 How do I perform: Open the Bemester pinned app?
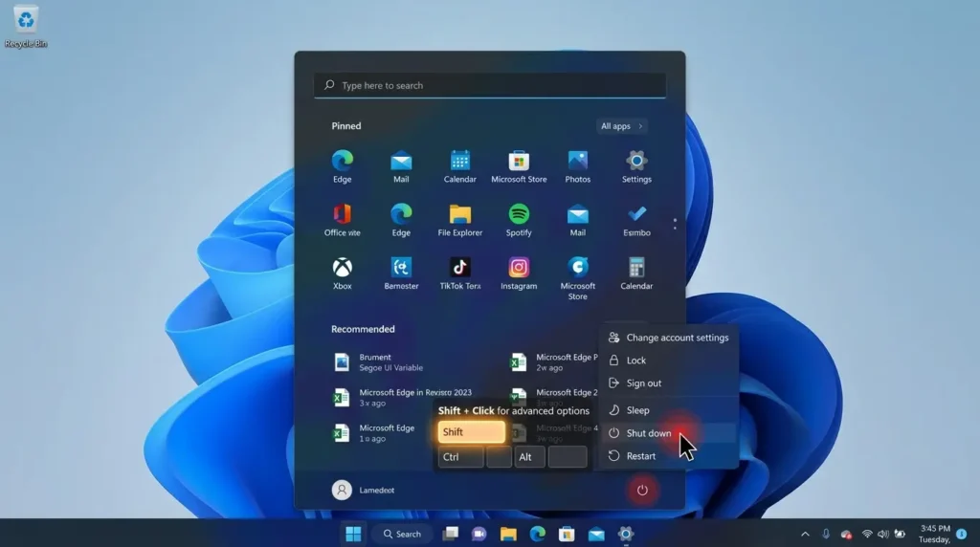(x=401, y=273)
